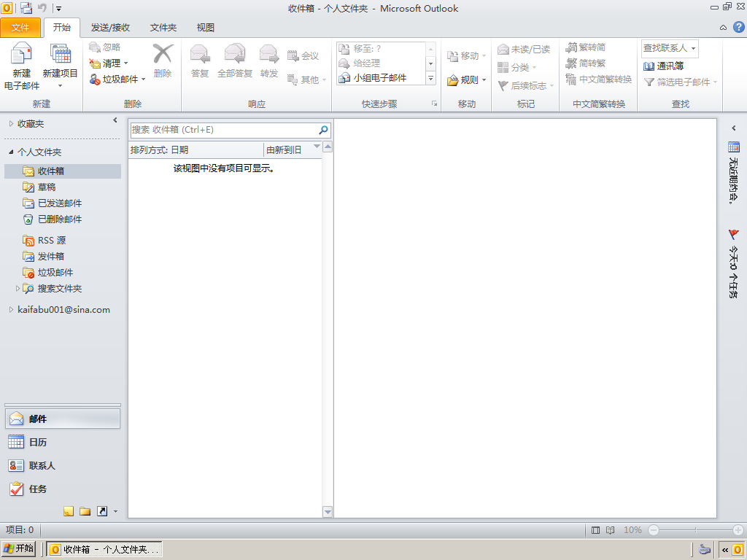
Task: Expand the kaifabu001@sina.com account
Action: pyautogui.click(x=11, y=309)
